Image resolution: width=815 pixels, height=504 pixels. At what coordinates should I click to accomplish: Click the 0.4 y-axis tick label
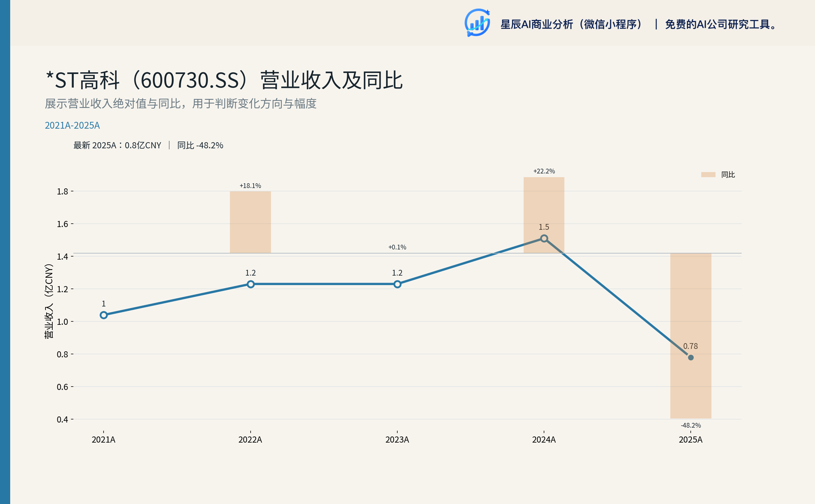(62, 419)
